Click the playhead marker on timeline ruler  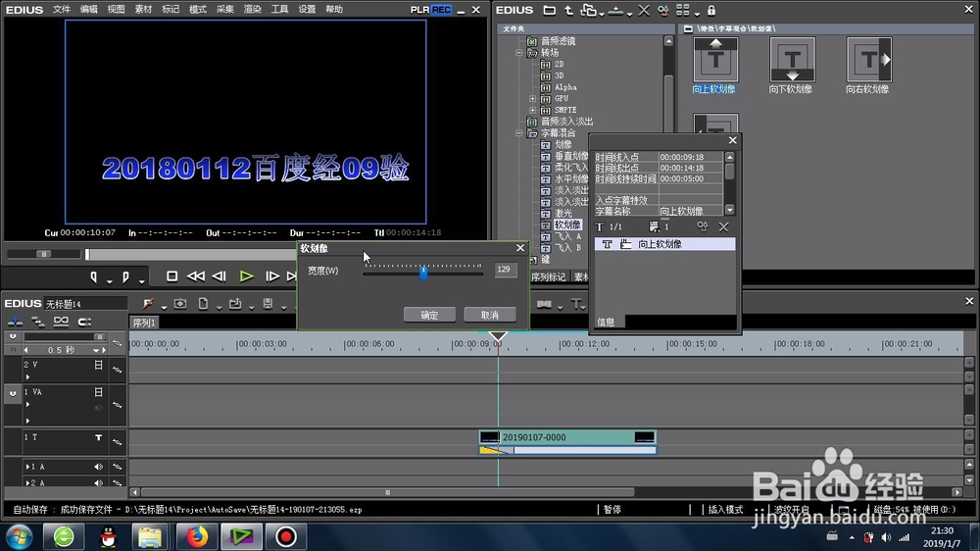click(498, 336)
